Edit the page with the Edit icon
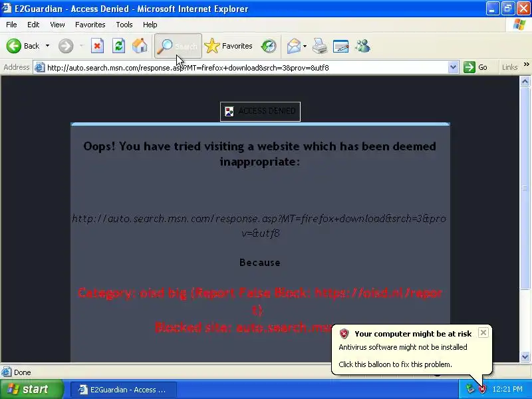 point(340,46)
